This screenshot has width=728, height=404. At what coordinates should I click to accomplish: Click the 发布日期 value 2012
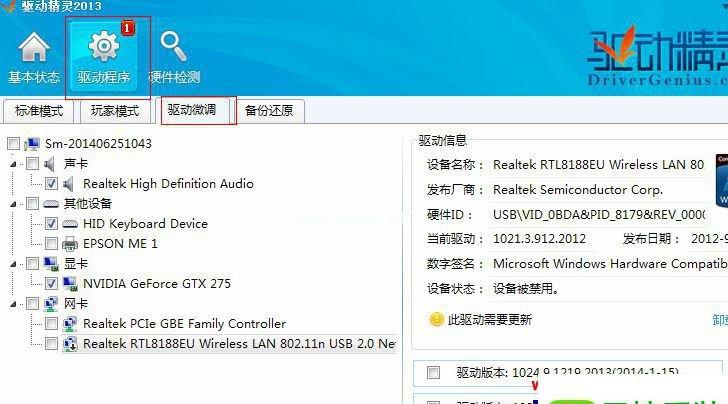709,239
